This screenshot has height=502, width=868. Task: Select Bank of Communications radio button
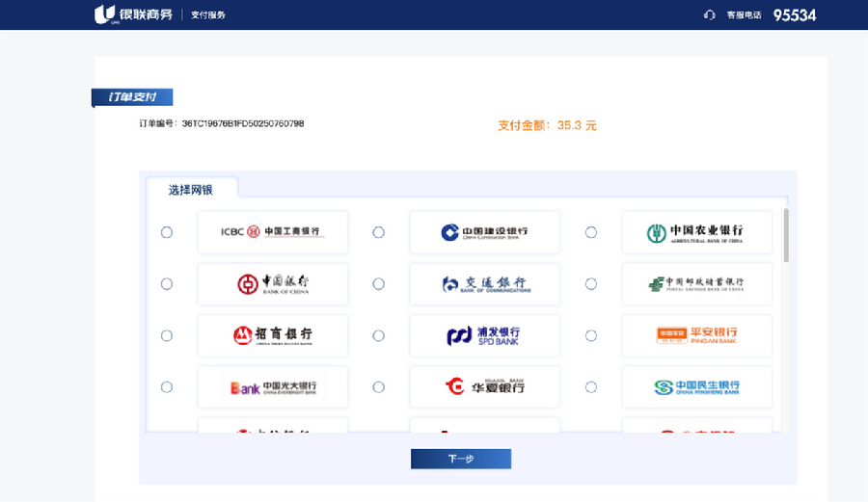(379, 284)
